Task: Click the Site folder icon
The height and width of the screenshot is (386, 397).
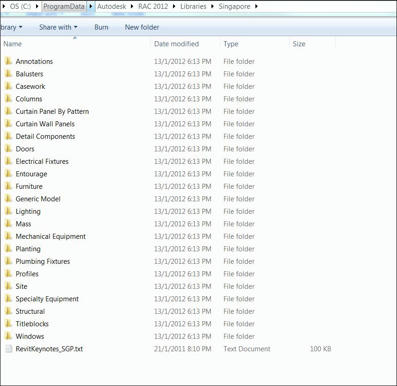Action: click(x=8, y=286)
